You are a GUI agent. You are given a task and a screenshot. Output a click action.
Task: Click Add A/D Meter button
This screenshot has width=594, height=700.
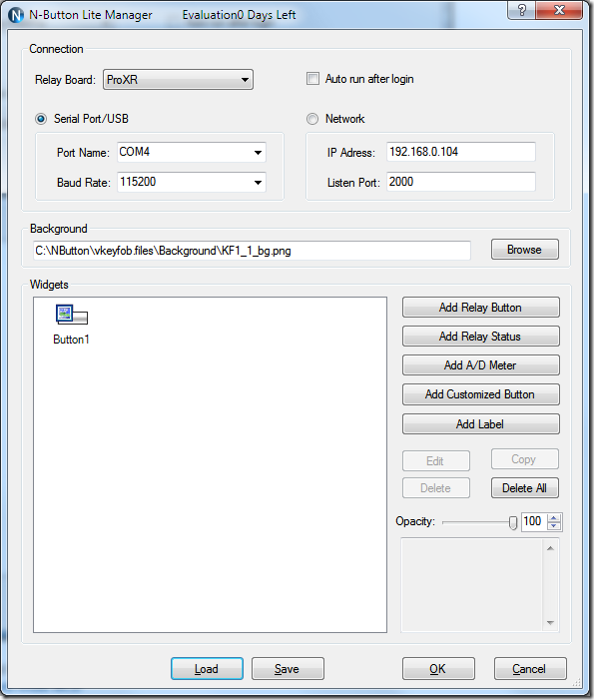pyautogui.click(x=480, y=365)
